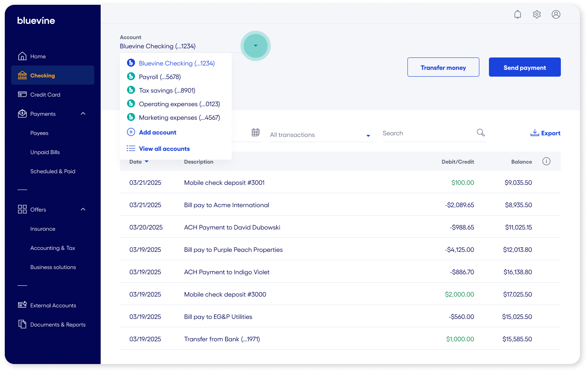Click the Balance info icon
588x372 pixels.
tap(546, 161)
